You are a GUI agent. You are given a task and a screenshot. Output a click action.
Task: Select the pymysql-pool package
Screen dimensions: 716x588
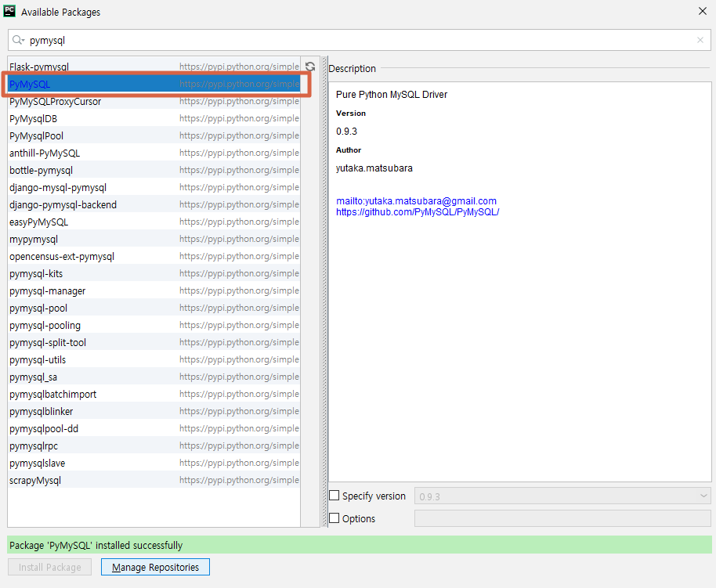(x=154, y=308)
